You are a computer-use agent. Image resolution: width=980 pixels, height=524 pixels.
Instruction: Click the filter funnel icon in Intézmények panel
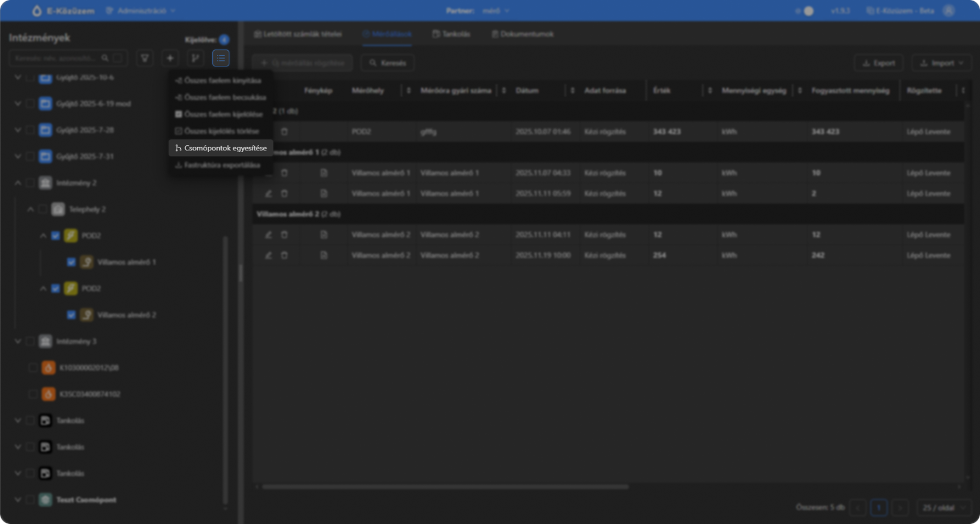coord(145,58)
